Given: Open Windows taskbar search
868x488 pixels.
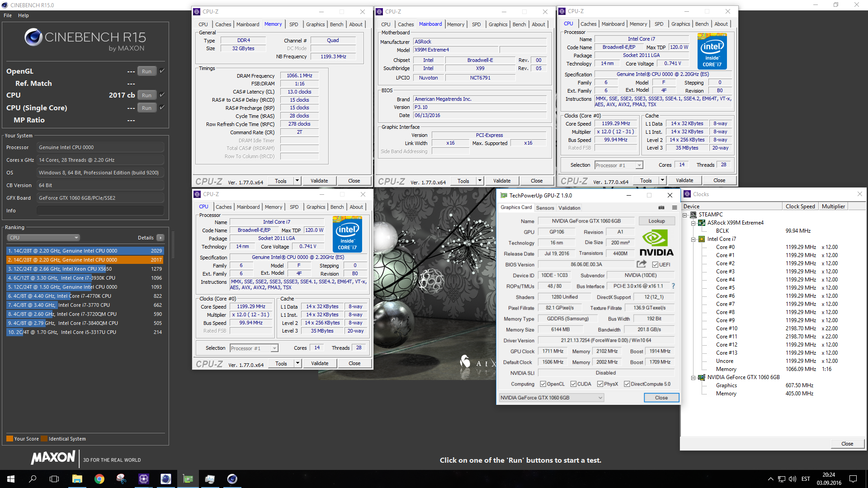Looking at the screenshot, I should [33, 479].
